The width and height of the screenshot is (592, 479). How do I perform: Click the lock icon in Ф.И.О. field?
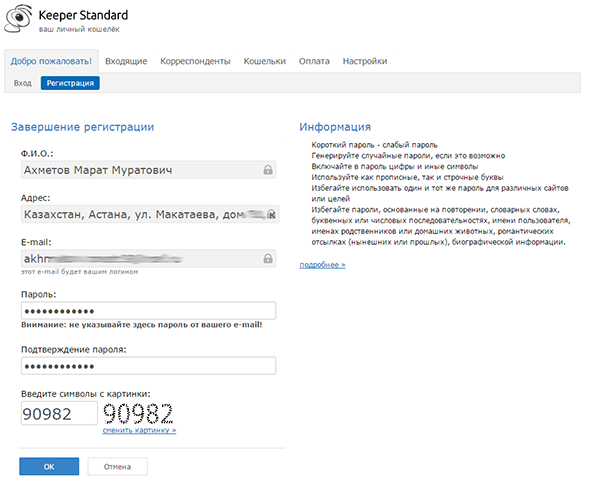(x=268, y=170)
